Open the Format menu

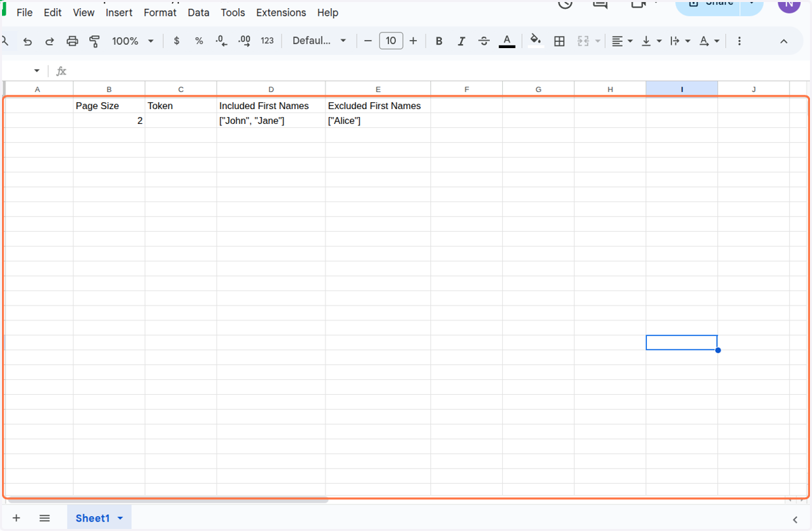(x=160, y=12)
